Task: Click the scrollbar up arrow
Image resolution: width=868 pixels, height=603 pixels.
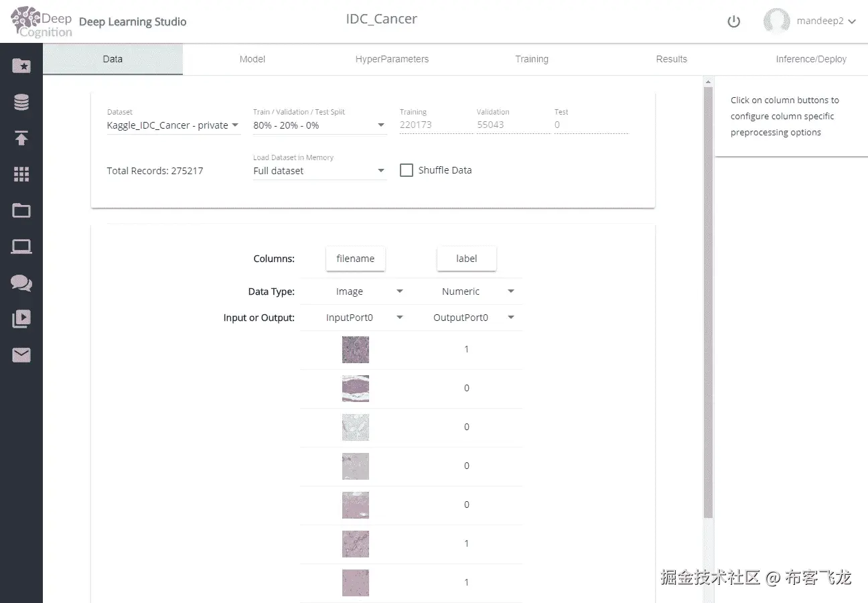Action: (708, 82)
